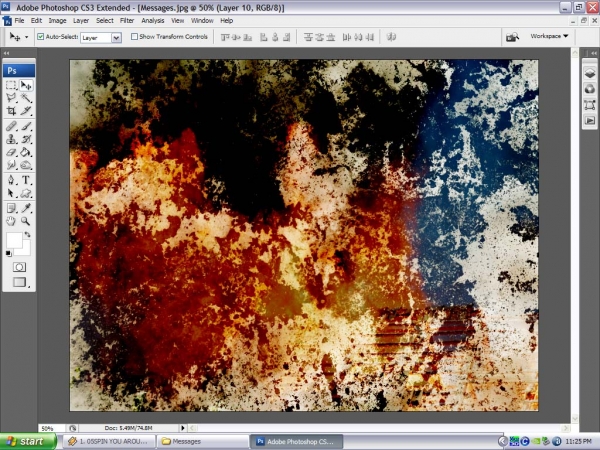600x450 pixels.
Task: Switch to 05SPIN YOU AROU taskbar item
Action: pyautogui.click(x=109, y=441)
